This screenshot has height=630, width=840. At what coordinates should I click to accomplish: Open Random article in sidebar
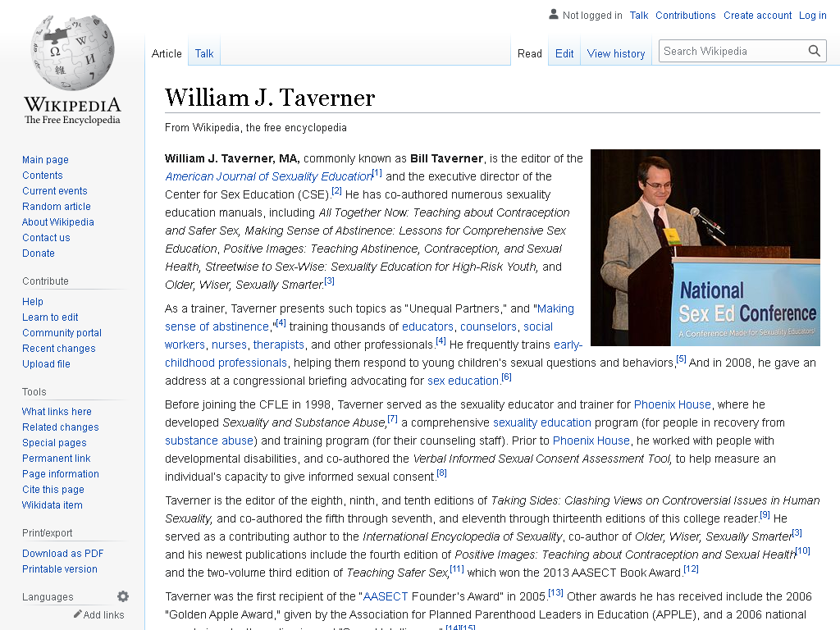click(x=57, y=206)
